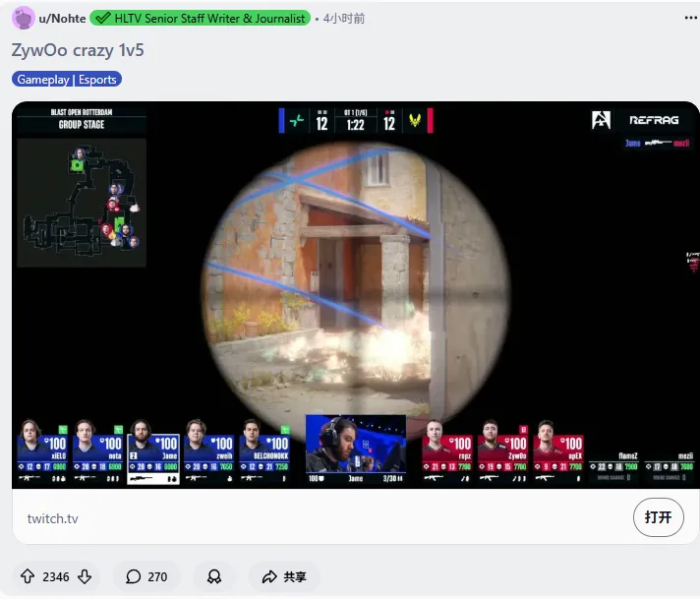
Task: Select the Gameplay | Esports flair tag
Action: click(x=67, y=79)
